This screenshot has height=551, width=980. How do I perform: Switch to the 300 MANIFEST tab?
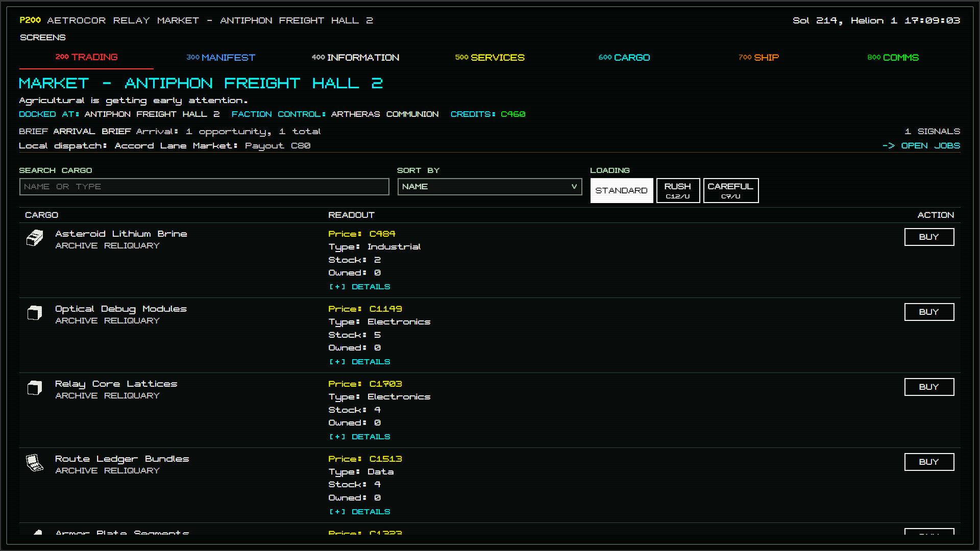(220, 58)
